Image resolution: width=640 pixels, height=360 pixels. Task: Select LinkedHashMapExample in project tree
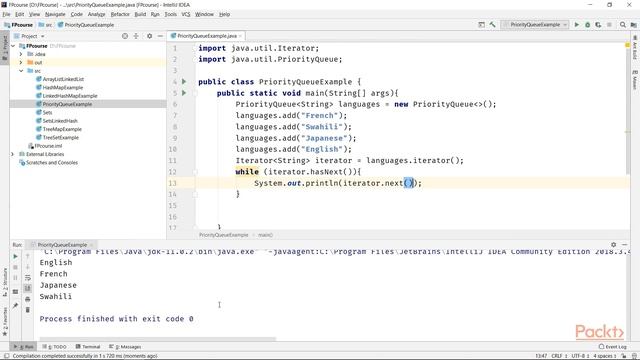67,96
